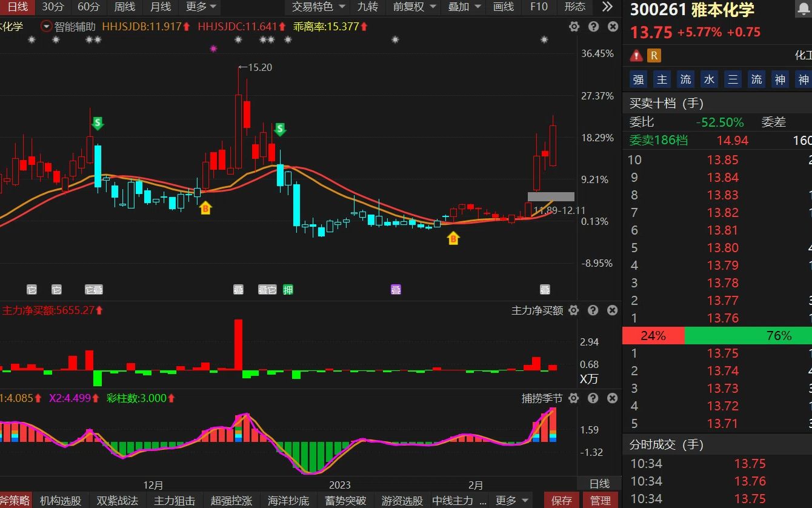Click the price alert bell icon

click(803, 9)
